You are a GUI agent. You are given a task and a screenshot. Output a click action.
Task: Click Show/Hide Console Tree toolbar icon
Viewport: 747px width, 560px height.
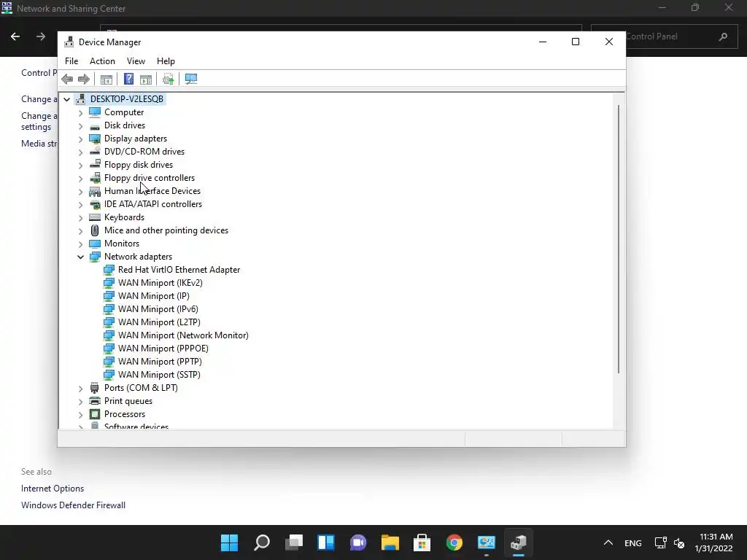tap(107, 79)
